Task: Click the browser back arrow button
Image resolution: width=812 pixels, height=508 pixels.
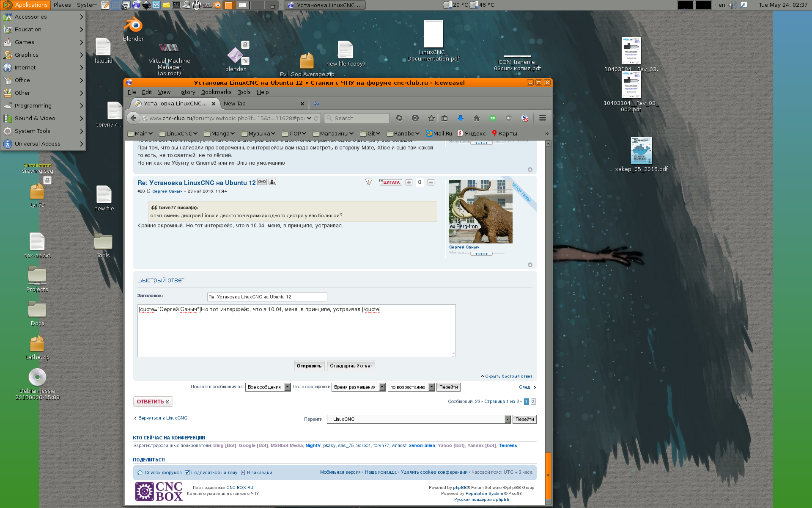Action: 133,118
